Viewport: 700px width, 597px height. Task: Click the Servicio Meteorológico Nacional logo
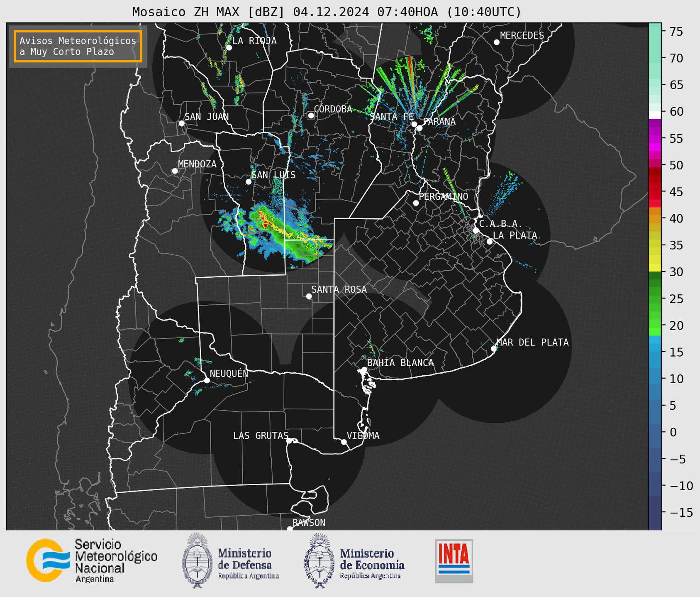pos(92,560)
